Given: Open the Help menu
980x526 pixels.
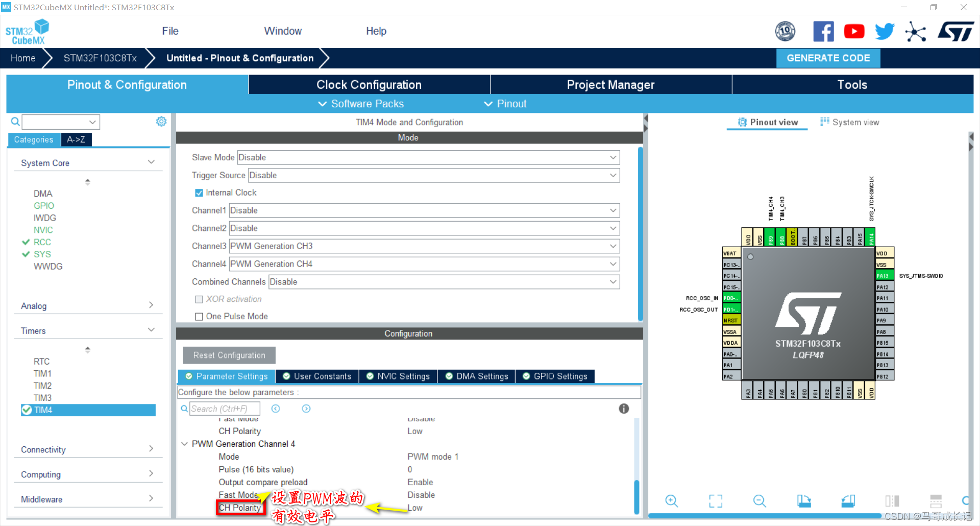Looking at the screenshot, I should click(376, 31).
